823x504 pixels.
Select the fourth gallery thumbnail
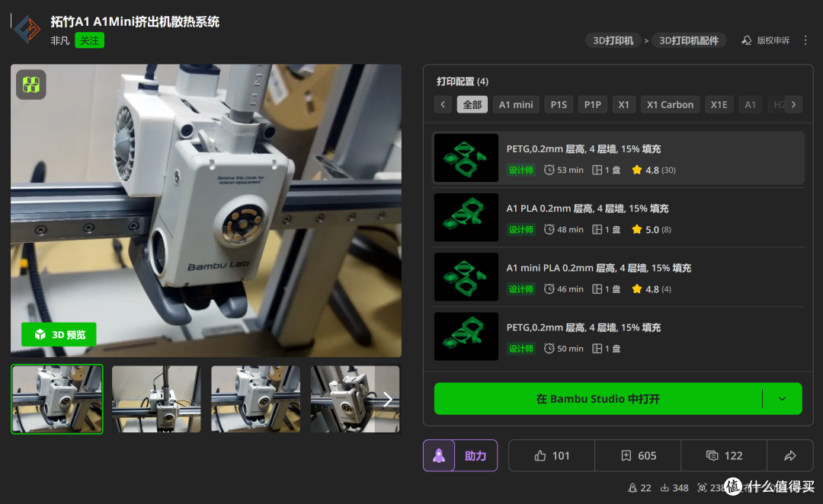355,399
